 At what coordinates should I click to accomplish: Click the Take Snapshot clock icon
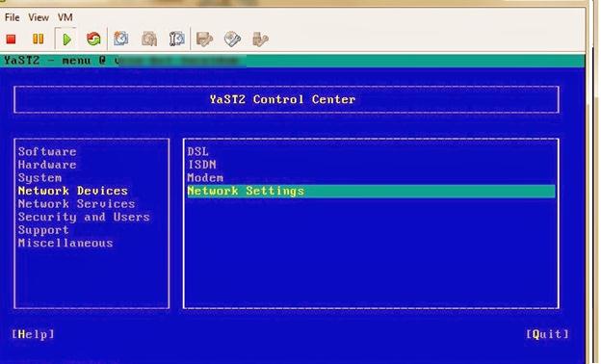coord(121,39)
